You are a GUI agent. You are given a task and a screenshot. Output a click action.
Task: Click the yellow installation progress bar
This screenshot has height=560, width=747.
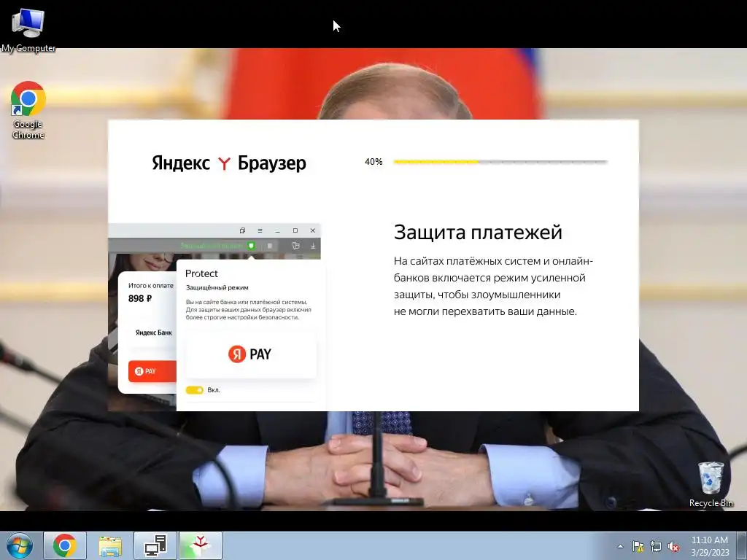(x=500, y=162)
